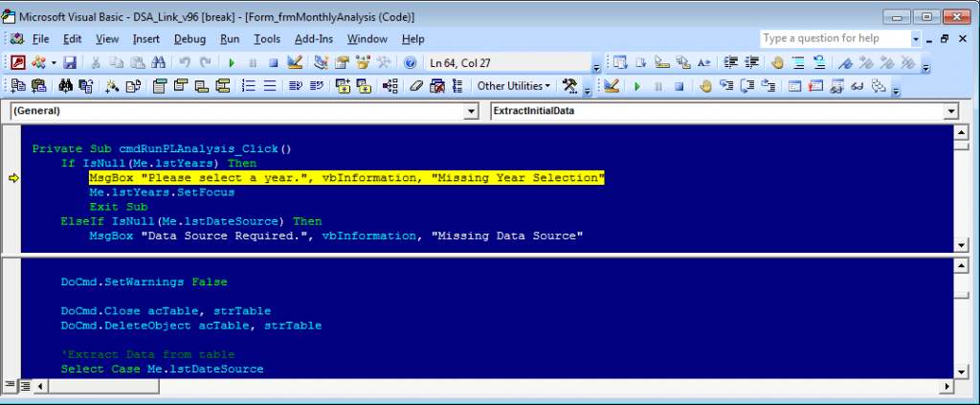Click horizontal scrollbar left arrow
This screenshot has width=980, height=405.
[40, 386]
